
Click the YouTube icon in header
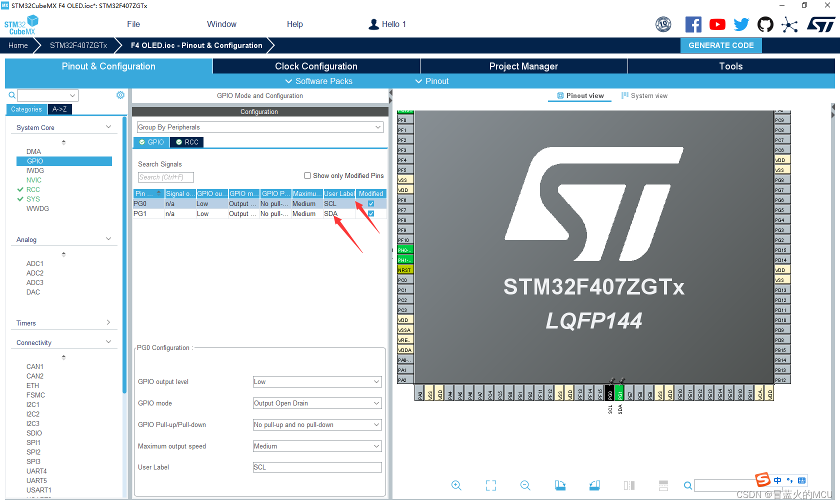tap(717, 24)
